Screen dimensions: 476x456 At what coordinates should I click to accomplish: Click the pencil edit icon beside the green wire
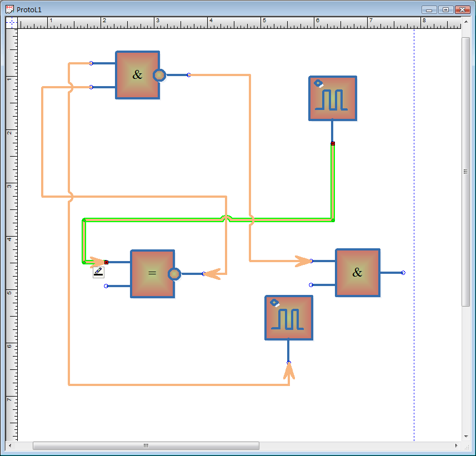point(98,272)
